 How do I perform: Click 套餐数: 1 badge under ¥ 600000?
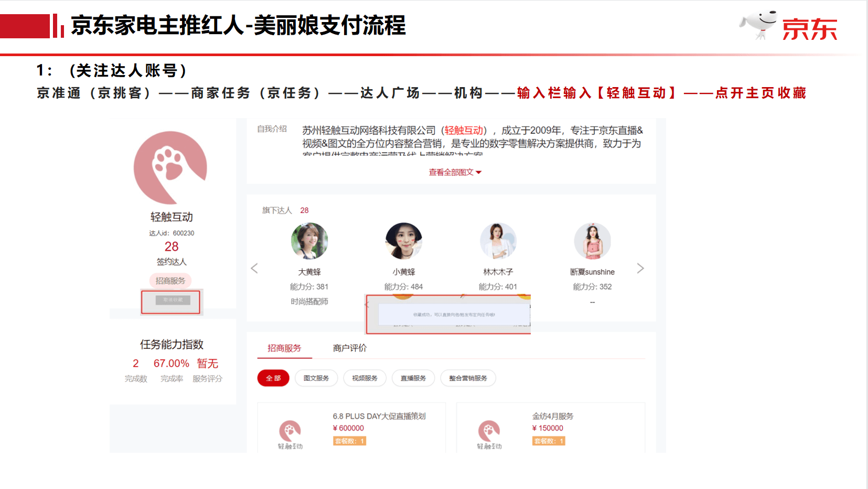(349, 441)
